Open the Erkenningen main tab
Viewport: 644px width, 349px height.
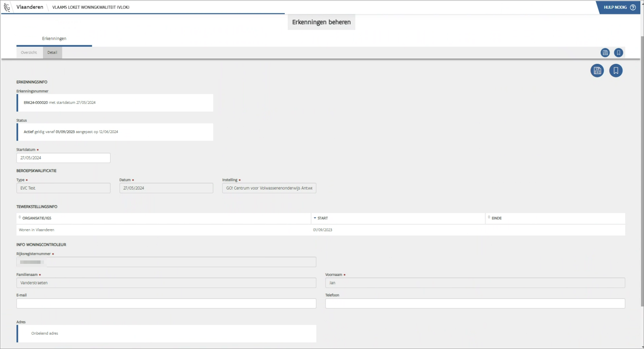(54, 39)
